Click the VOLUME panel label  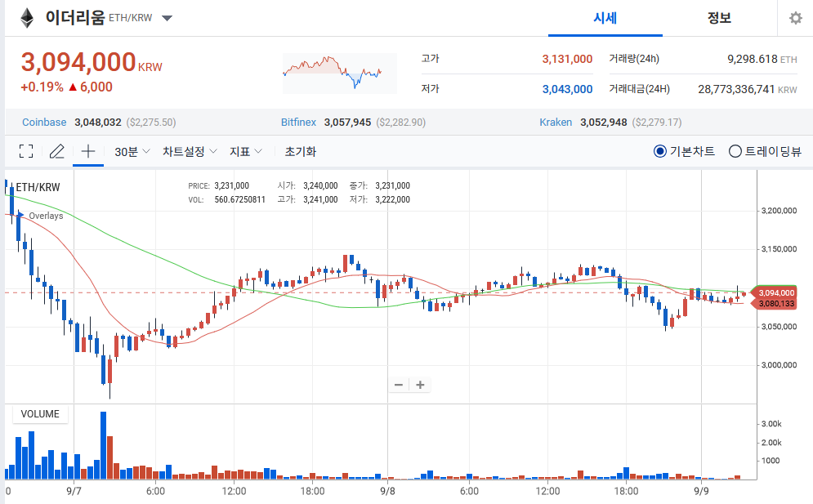40,414
